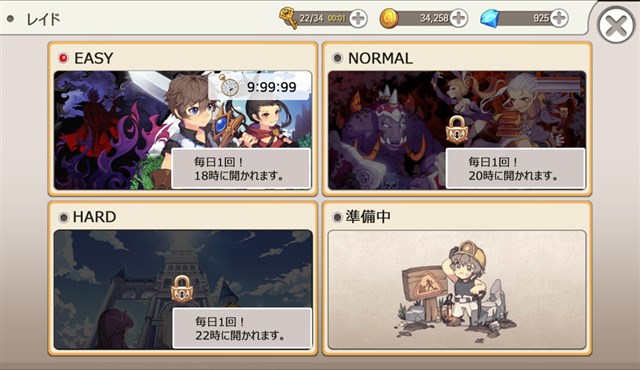Tap the blue diamond gem icon
This screenshot has height=370, width=640.
489,18
